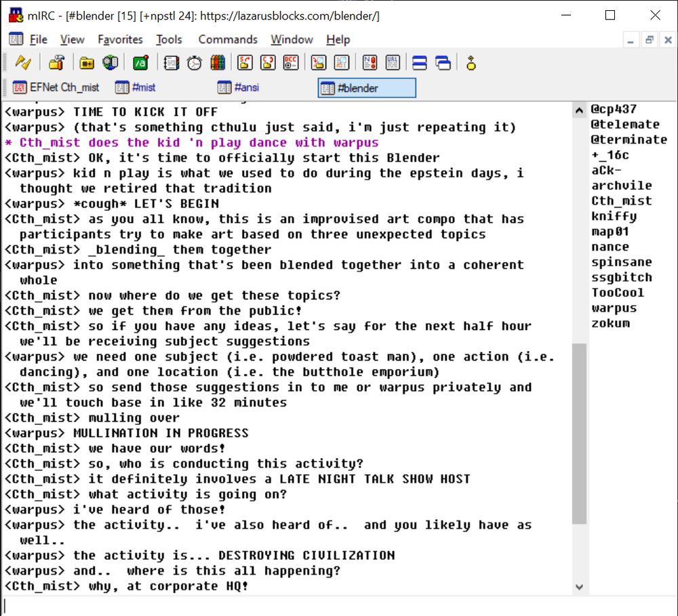Open the channels list globe icon
Viewport: 678px width, 616px height.
coord(111,63)
